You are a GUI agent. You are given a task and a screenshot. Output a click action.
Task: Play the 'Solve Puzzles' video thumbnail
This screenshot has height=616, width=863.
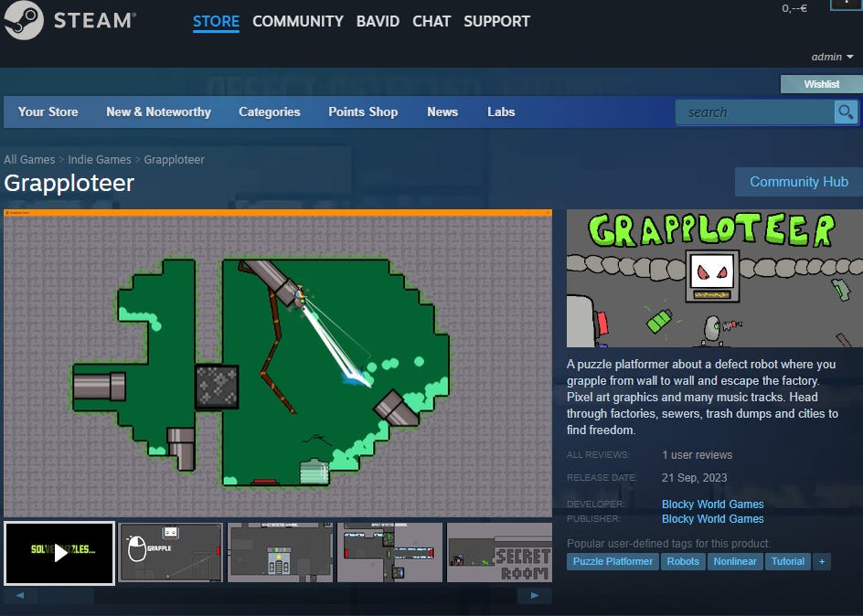point(59,553)
